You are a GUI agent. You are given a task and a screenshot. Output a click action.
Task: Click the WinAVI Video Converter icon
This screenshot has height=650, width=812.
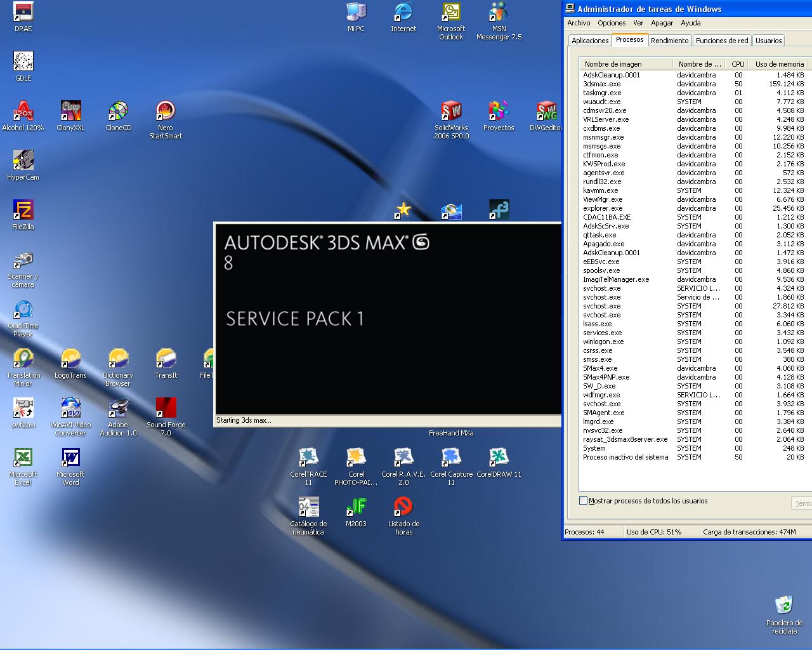click(70, 418)
